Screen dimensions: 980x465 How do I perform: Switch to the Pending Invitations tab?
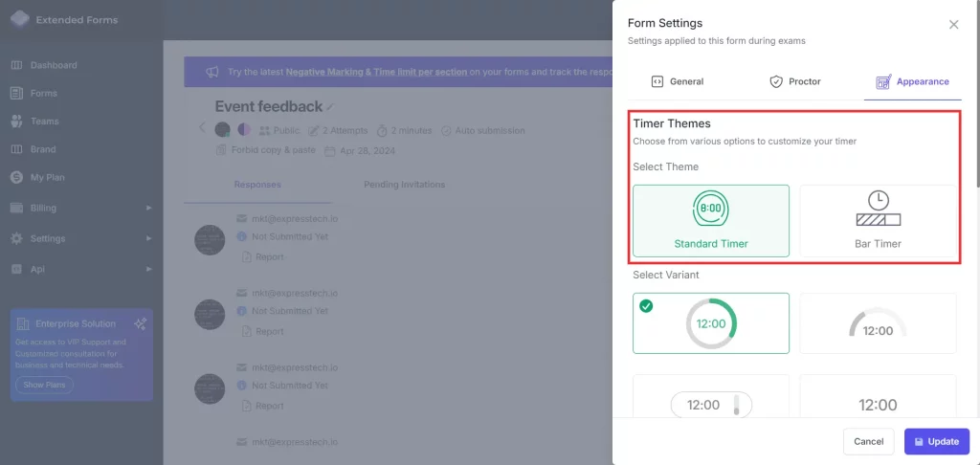coord(405,185)
